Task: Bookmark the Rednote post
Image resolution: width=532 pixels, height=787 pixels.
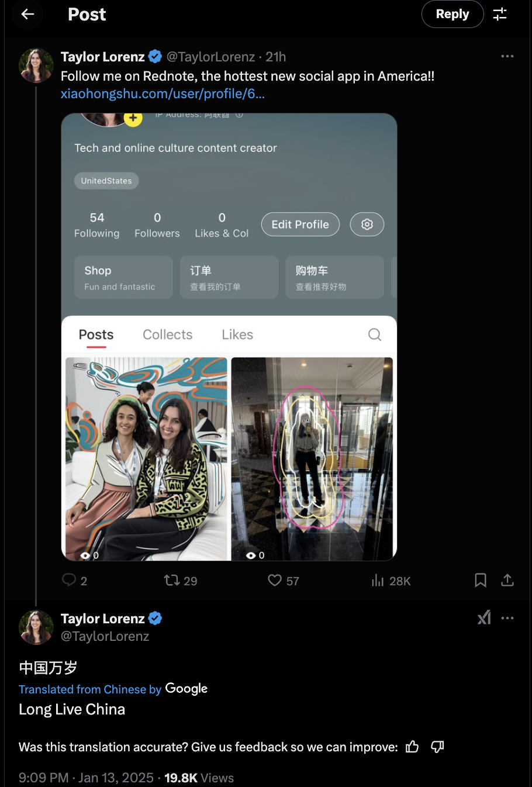Action: (x=481, y=580)
